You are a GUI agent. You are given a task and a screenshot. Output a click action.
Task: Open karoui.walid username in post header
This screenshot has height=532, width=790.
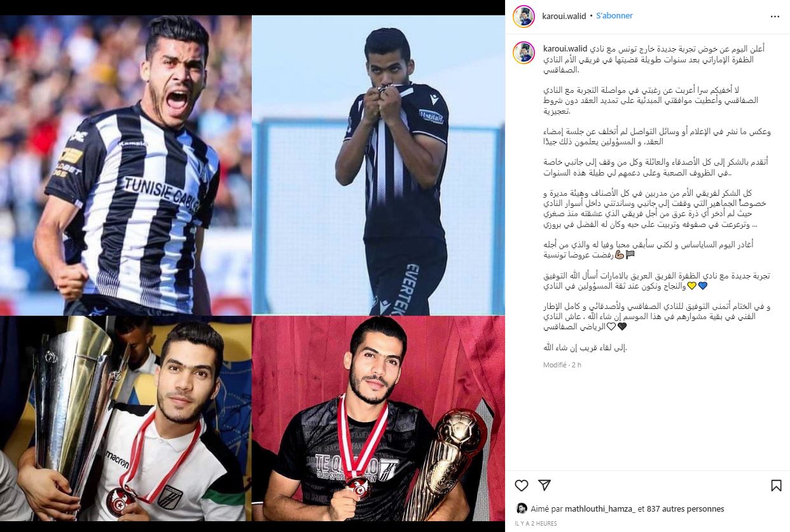click(x=564, y=16)
